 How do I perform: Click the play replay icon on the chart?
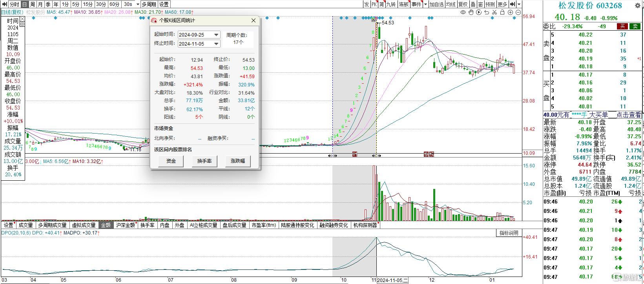[479, 13]
